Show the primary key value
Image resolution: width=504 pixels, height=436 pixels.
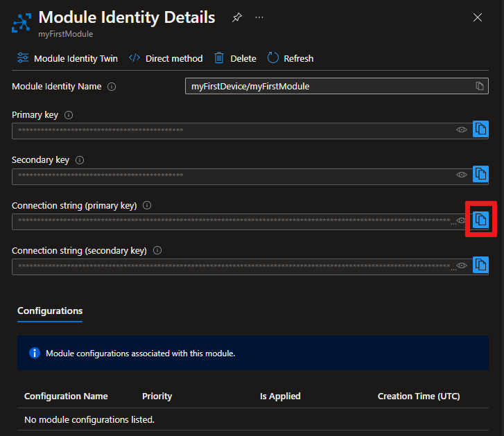pyautogui.click(x=462, y=130)
